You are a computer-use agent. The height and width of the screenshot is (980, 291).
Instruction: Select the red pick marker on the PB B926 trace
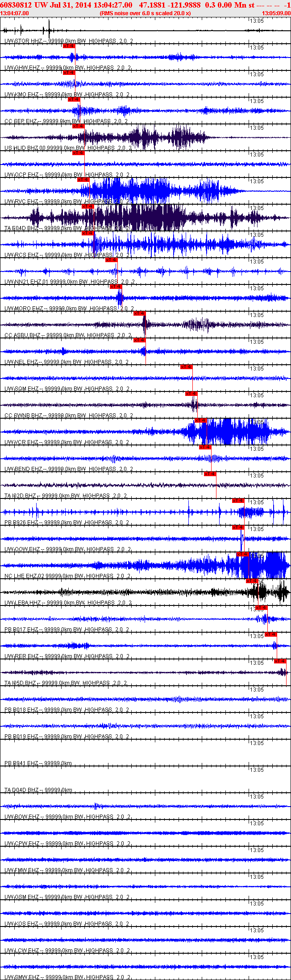pos(238,501)
